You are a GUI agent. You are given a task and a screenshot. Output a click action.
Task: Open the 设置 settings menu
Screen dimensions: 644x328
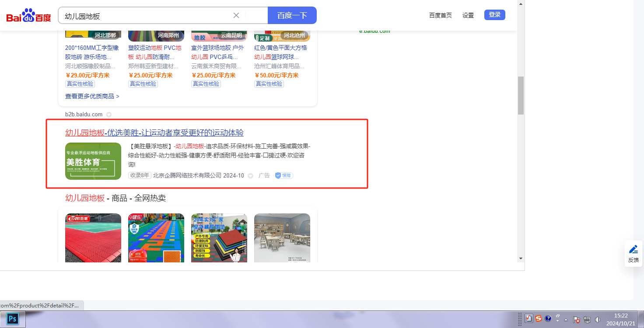click(468, 15)
